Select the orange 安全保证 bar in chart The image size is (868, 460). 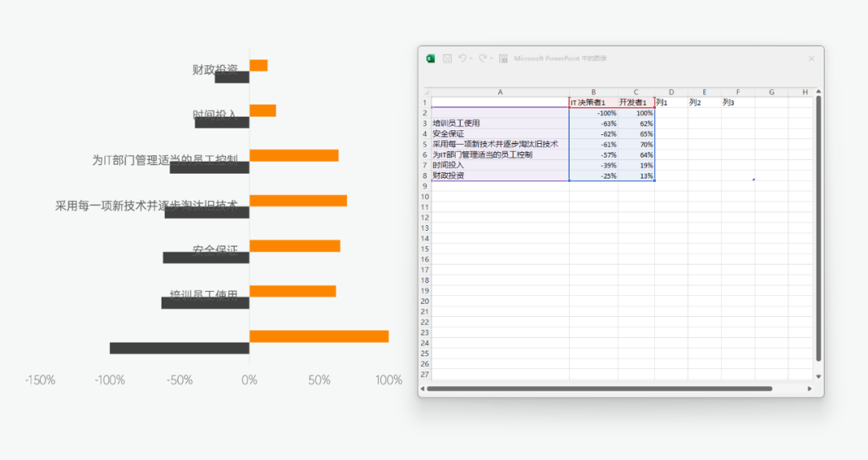(x=295, y=245)
